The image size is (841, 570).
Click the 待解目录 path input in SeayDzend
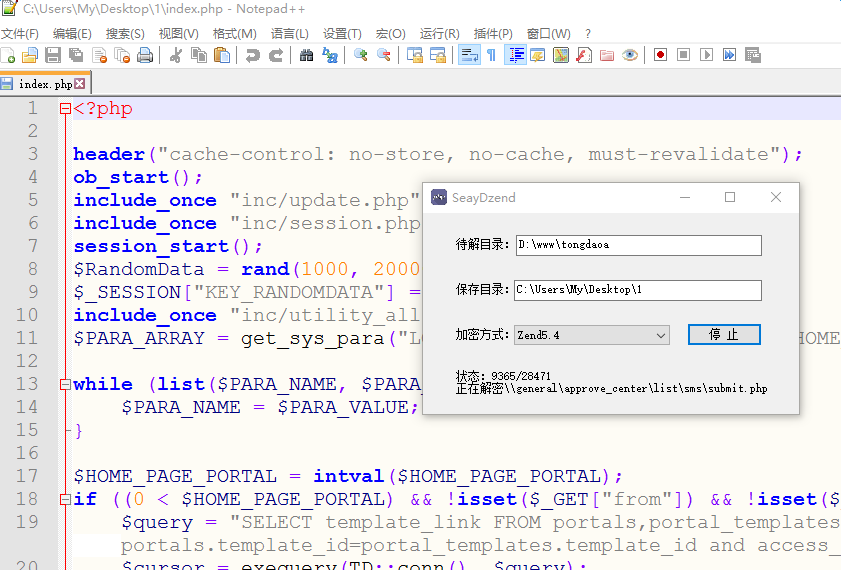[639, 245]
